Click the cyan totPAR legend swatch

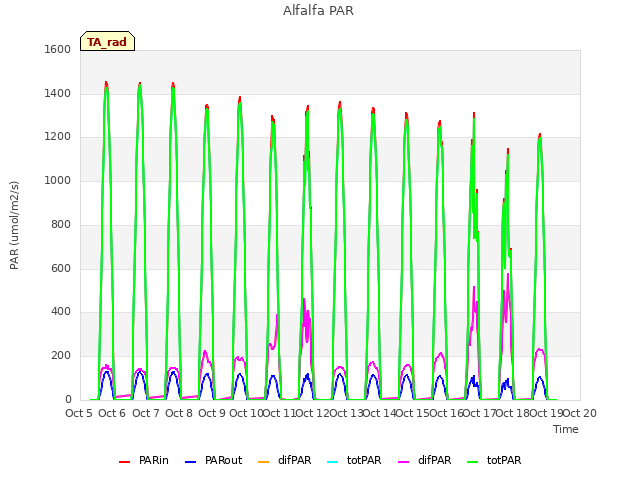click(x=333, y=462)
